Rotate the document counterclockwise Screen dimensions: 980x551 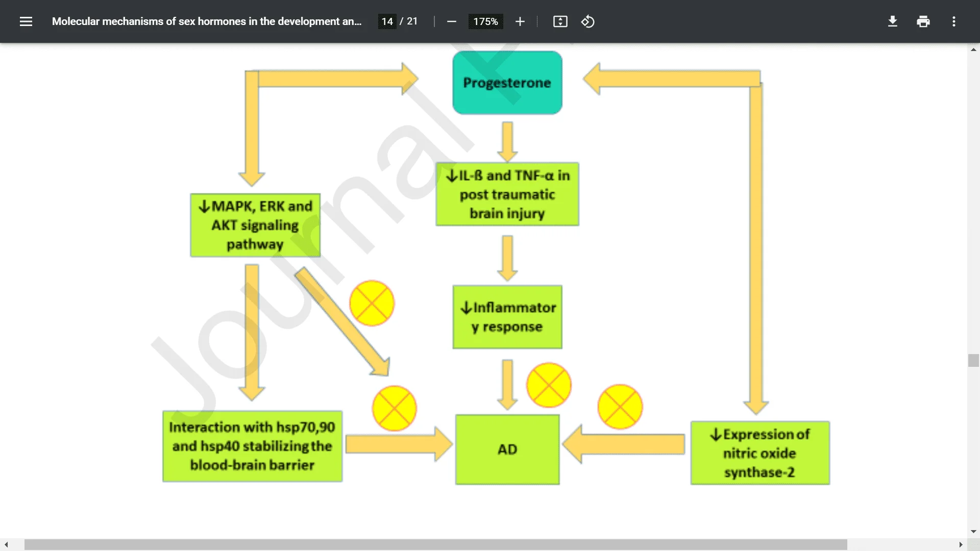(x=587, y=21)
